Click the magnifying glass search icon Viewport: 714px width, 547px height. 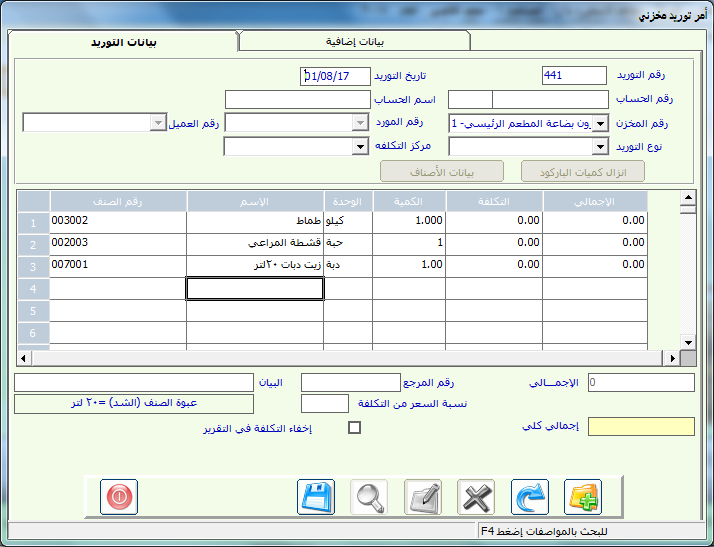(369, 497)
